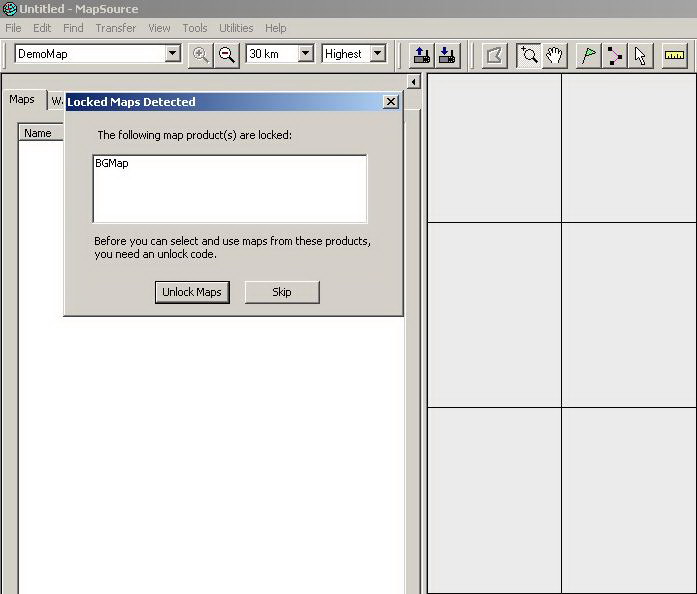The height and width of the screenshot is (594, 697).
Task: Open the Transfer menu
Action: pos(116,28)
